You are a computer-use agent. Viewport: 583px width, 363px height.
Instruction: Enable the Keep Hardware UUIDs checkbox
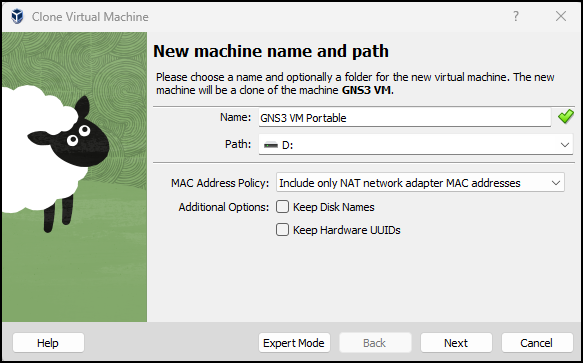point(282,230)
